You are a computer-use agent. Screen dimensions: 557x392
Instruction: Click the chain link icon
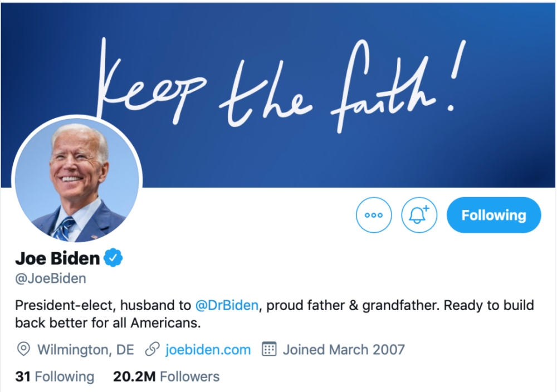pyautogui.click(x=153, y=349)
